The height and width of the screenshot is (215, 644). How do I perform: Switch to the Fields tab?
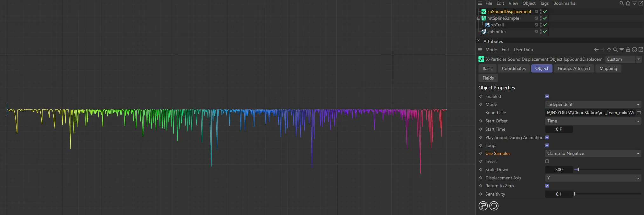point(488,78)
